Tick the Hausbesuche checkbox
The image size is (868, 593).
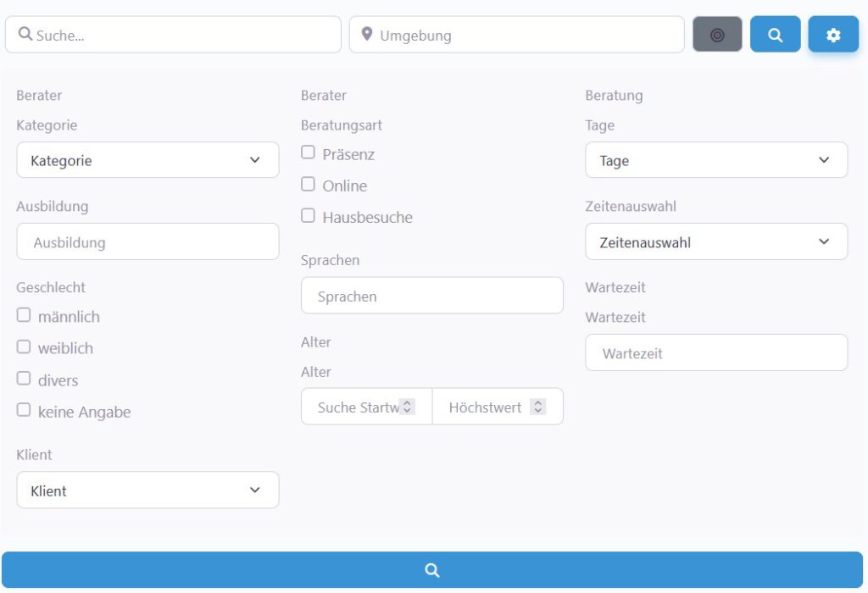(309, 216)
